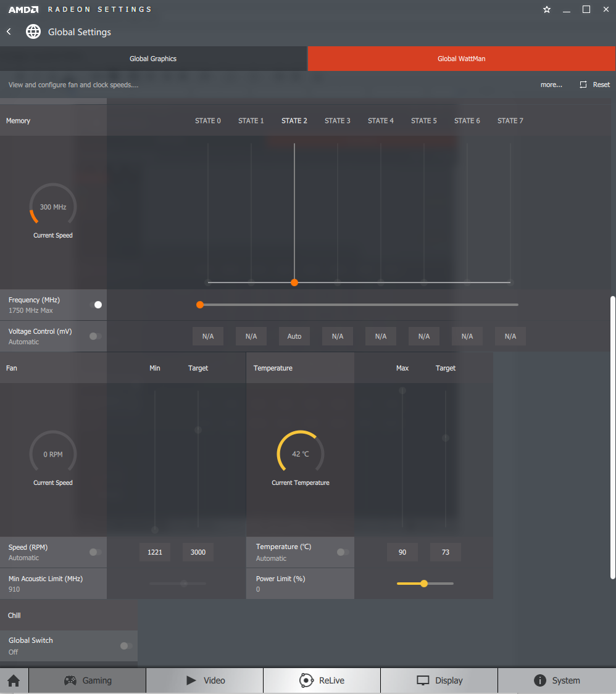Click the Global Settings globe icon

coord(33,31)
